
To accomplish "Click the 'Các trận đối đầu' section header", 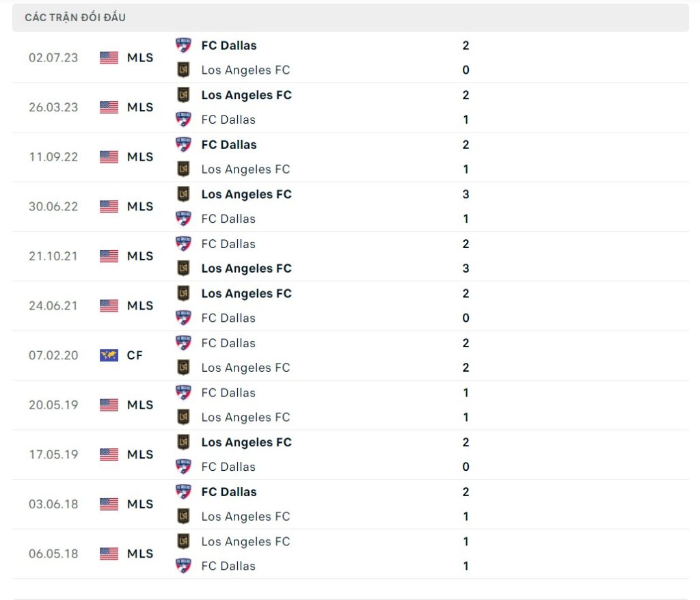I will tap(75, 18).
